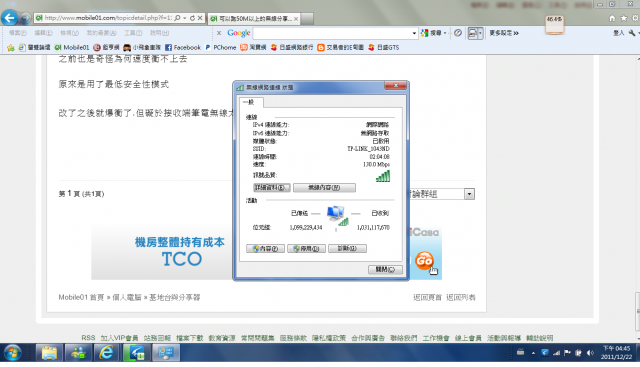Image resolution: width=640 pixels, height=367 pixels.
Task: Open Windows Explorer folder icon in taskbar
Action: [x=49, y=353]
